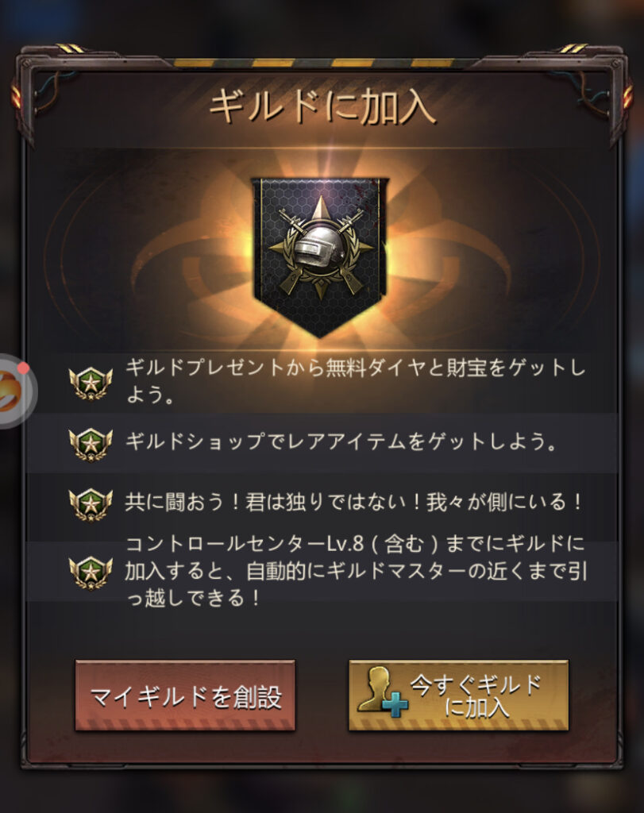Select the 君は独りではない text row
This screenshot has width=644, height=813.
(x=322, y=503)
